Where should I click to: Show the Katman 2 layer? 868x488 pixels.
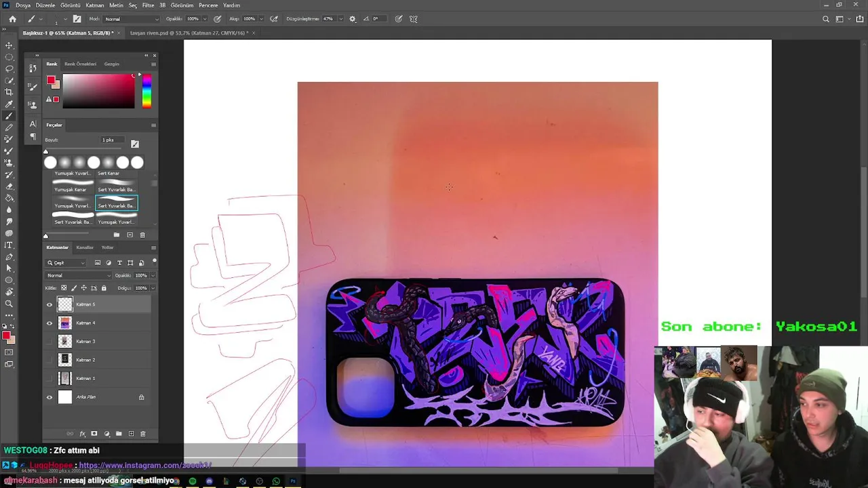tap(49, 360)
